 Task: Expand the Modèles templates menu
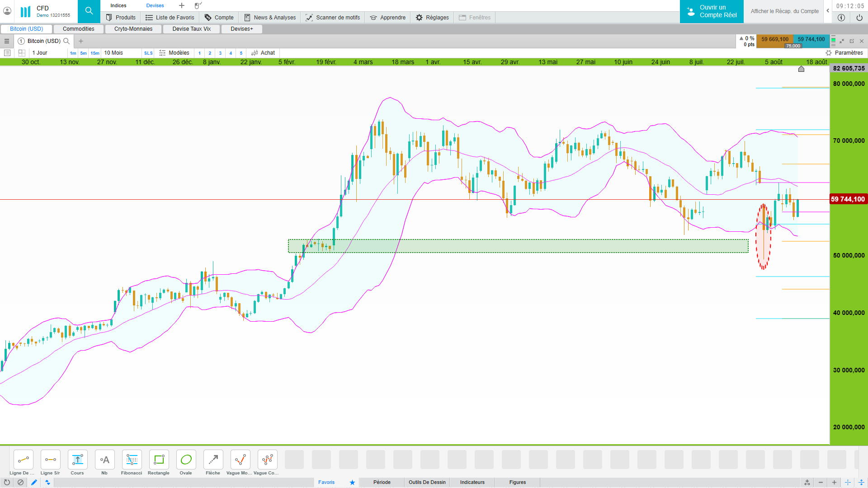(175, 53)
